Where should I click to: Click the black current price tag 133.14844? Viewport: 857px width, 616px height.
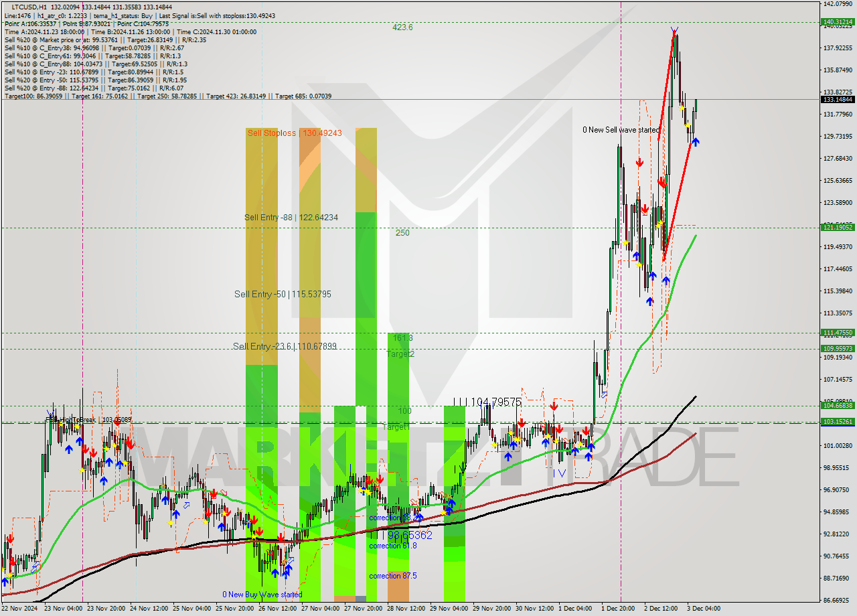click(x=838, y=99)
